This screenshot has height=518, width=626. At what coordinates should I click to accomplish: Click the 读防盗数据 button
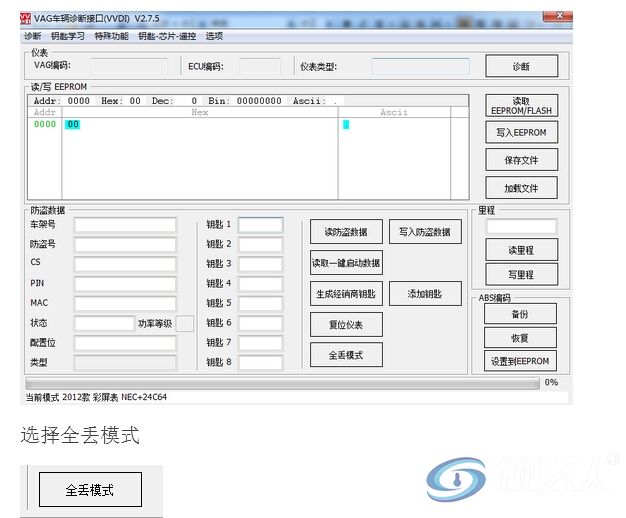click(x=346, y=232)
